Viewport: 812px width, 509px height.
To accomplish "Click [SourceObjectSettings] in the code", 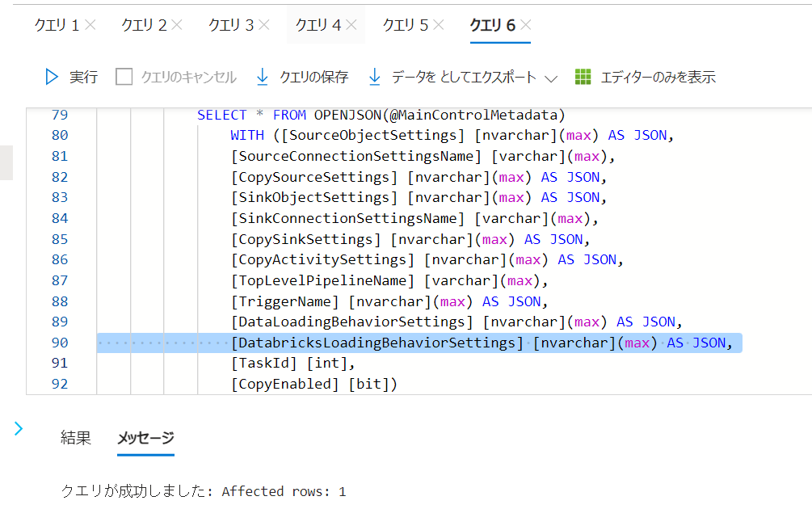I will pos(372,136).
